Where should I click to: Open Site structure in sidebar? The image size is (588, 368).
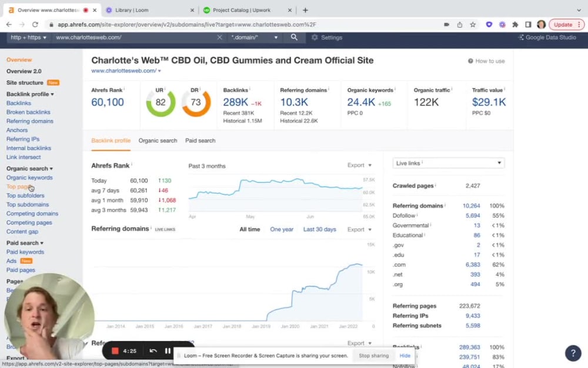click(x=25, y=82)
